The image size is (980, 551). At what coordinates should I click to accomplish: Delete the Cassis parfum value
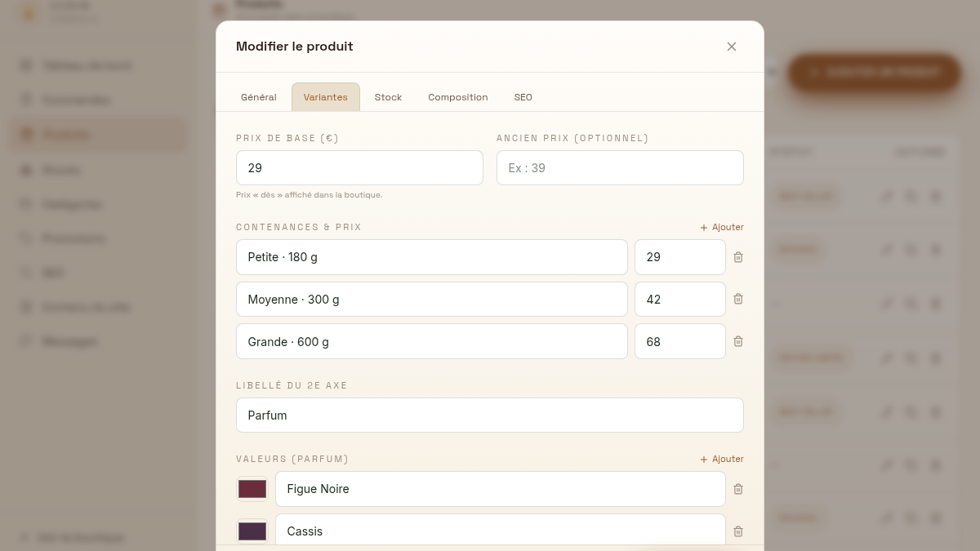(738, 531)
